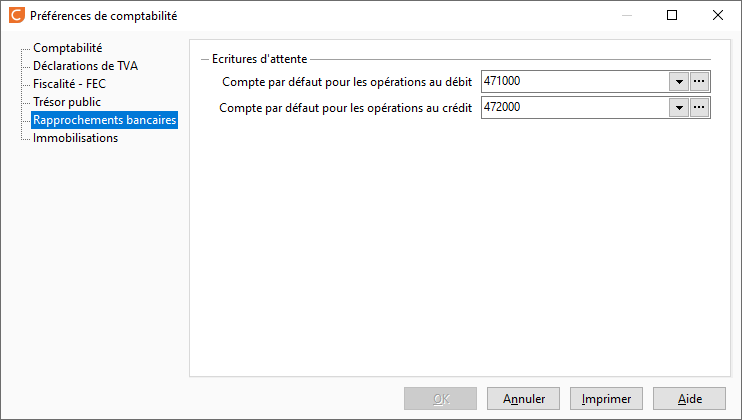Click the greyed-out OK button

tap(441, 399)
